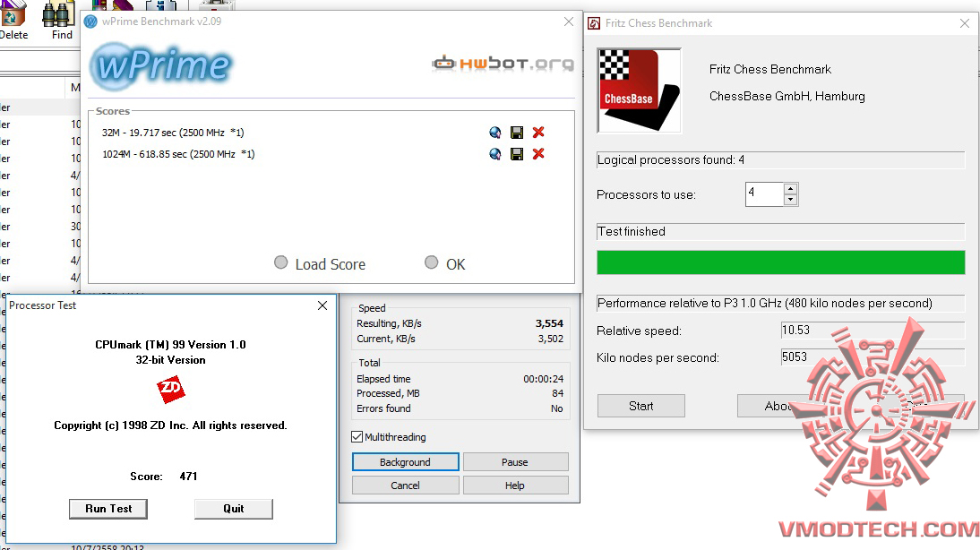
Task: Click the Find binoculars toolbar icon
Action: 59,15
